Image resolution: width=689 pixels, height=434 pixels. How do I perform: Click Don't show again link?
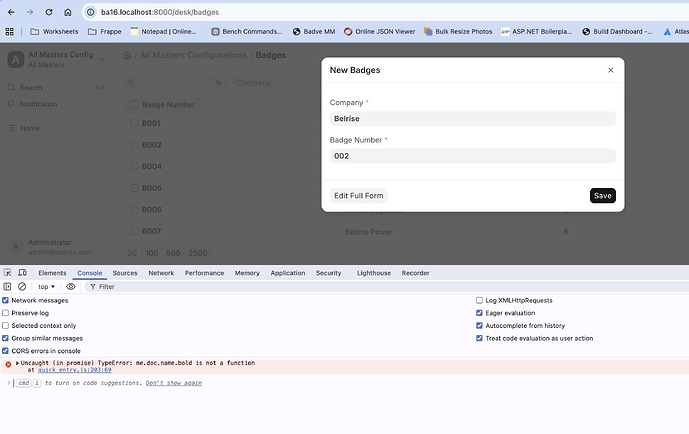[174, 383]
